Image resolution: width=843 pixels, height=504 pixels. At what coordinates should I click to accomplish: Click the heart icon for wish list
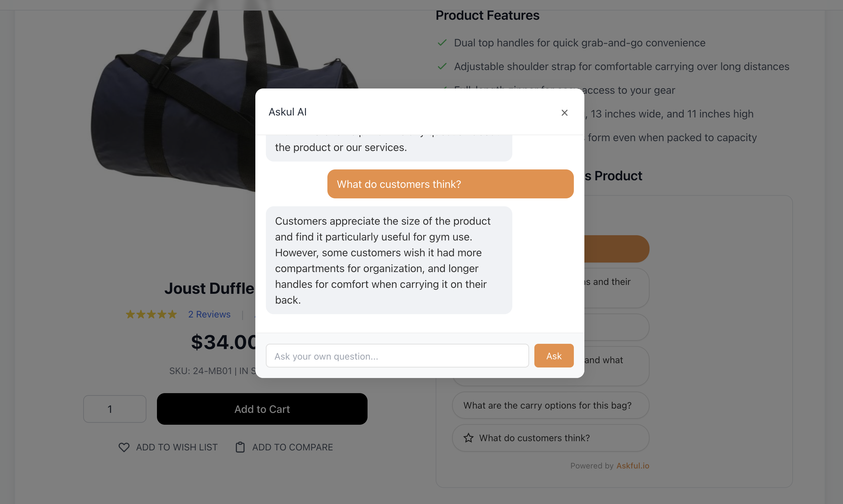point(124,447)
